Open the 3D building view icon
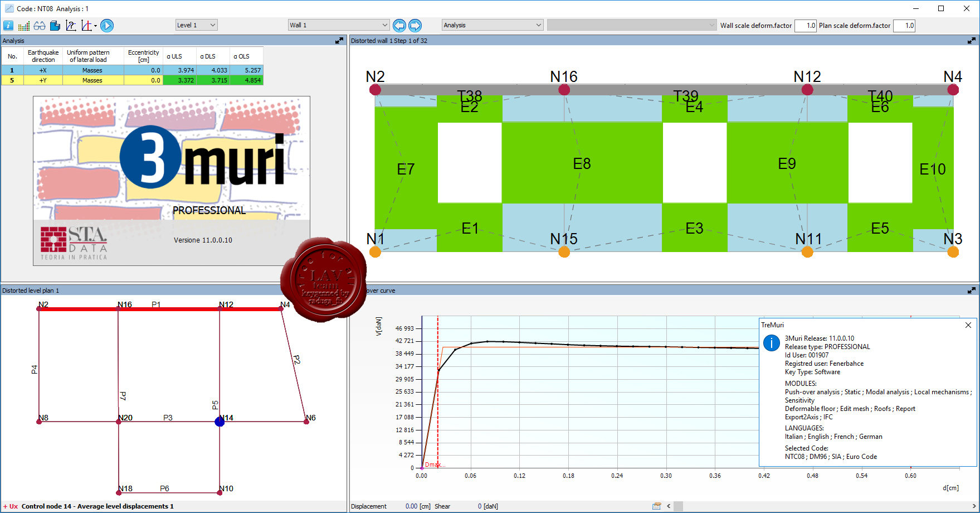This screenshot has width=980, height=513. (55, 26)
